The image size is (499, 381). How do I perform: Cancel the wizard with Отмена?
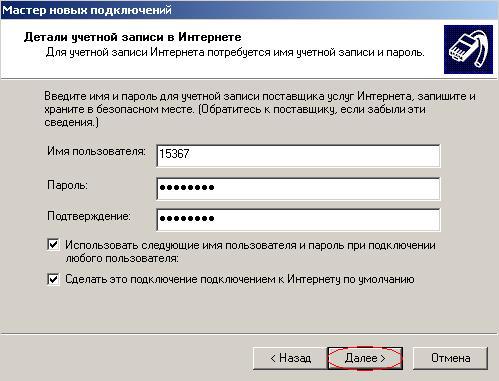tap(450, 358)
